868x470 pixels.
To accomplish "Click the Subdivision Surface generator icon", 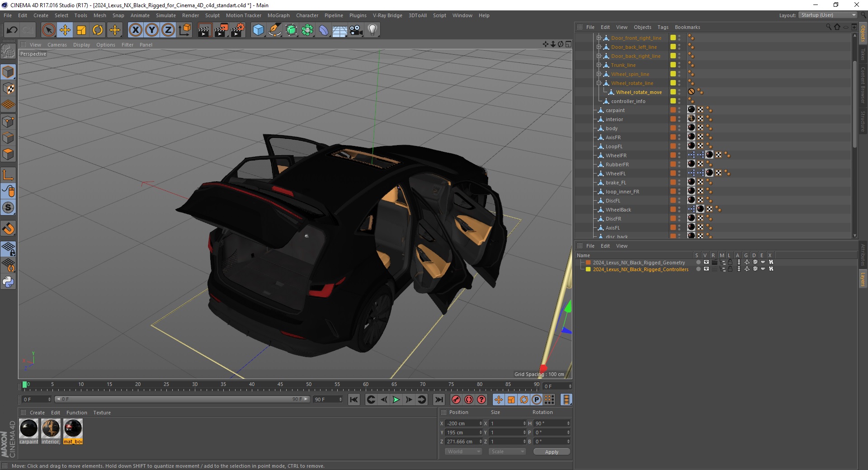I will [291, 30].
